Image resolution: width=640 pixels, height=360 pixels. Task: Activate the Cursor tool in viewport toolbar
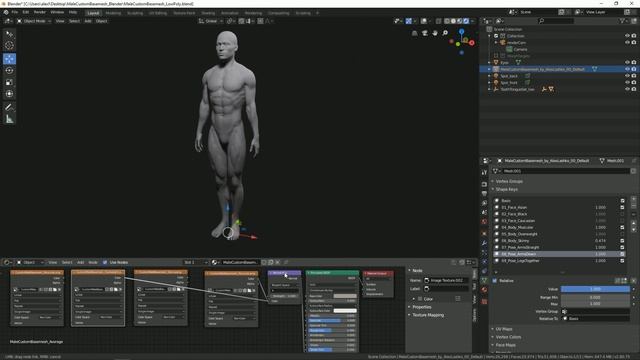point(9,45)
